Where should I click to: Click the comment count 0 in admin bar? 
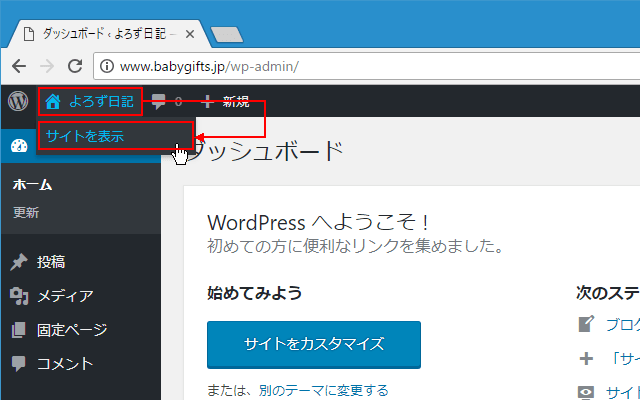tap(178, 102)
